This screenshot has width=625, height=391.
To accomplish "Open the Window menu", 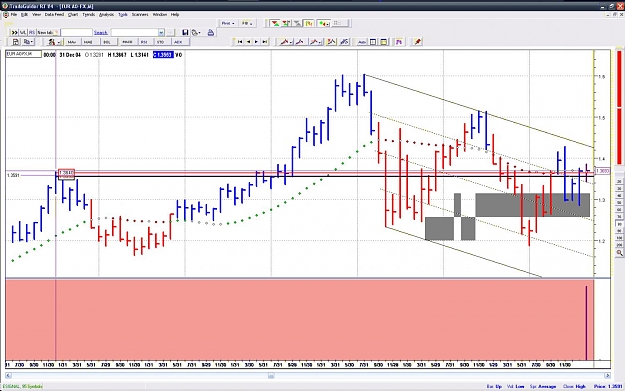I will pos(160,14).
